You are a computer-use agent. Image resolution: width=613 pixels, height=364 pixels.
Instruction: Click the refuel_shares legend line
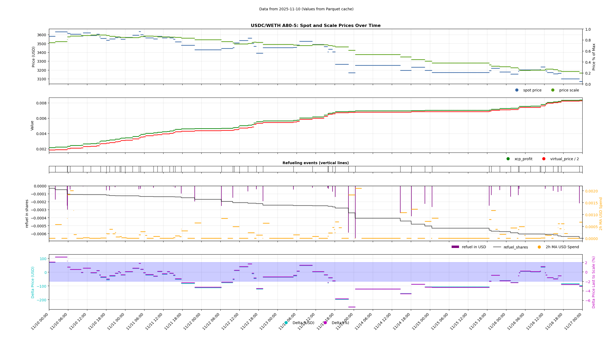coord(497,247)
